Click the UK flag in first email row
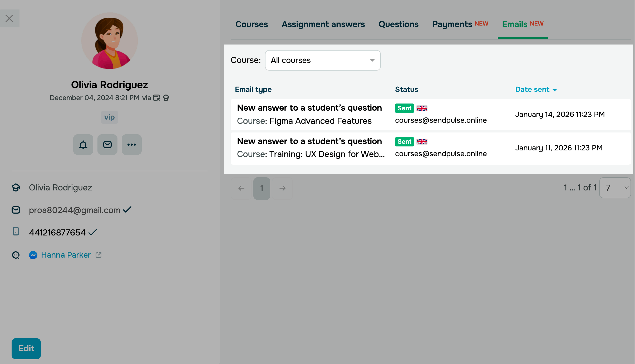 point(422,108)
